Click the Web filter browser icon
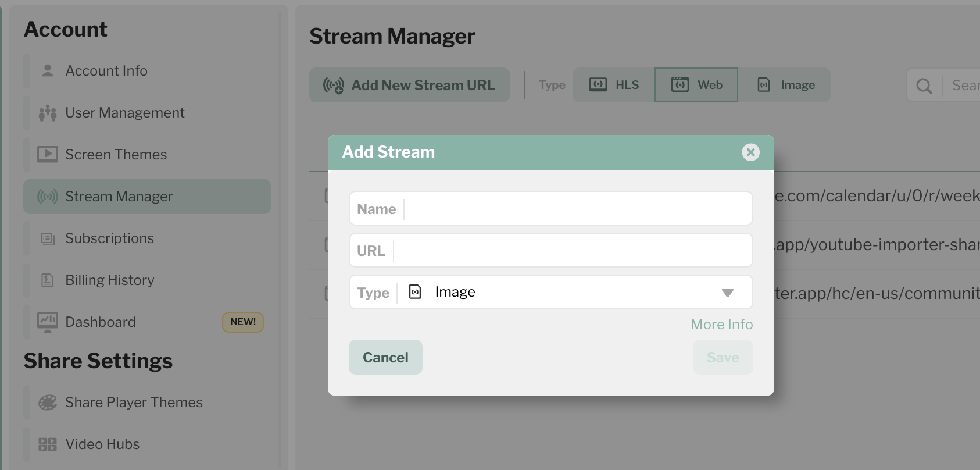Viewport: 980px width, 470px height. pos(680,85)
